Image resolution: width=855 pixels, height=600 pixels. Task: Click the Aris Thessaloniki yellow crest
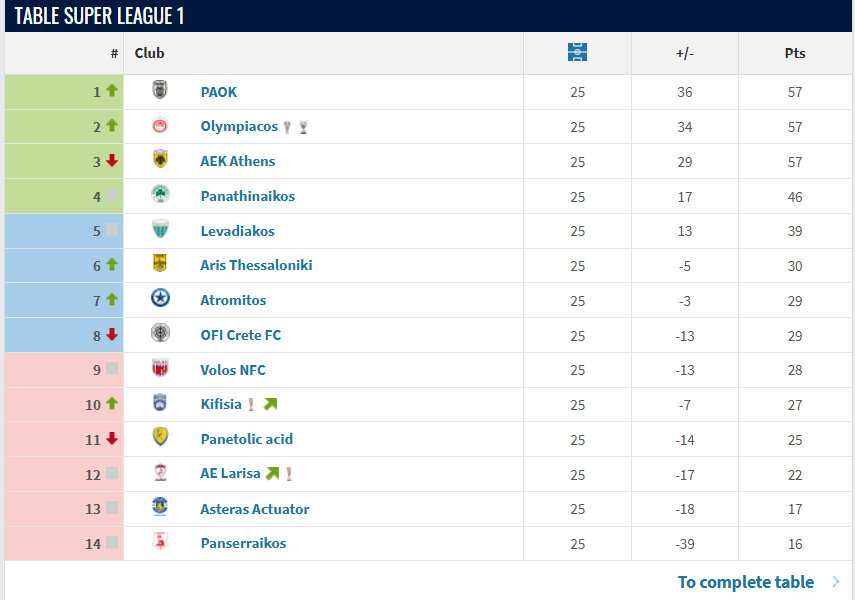158,265
